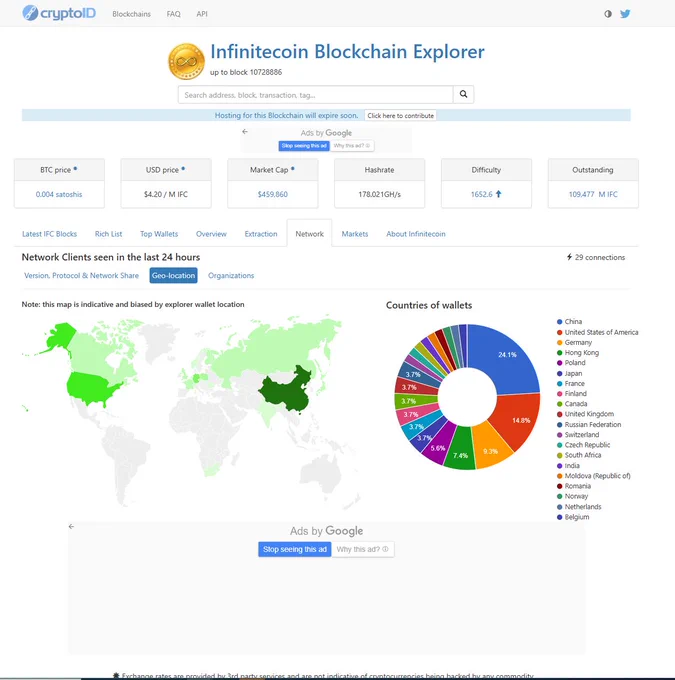Click the Russian Federation legend entry
Viewport: 675px width, 680px height.
click(x=589, y=425)
